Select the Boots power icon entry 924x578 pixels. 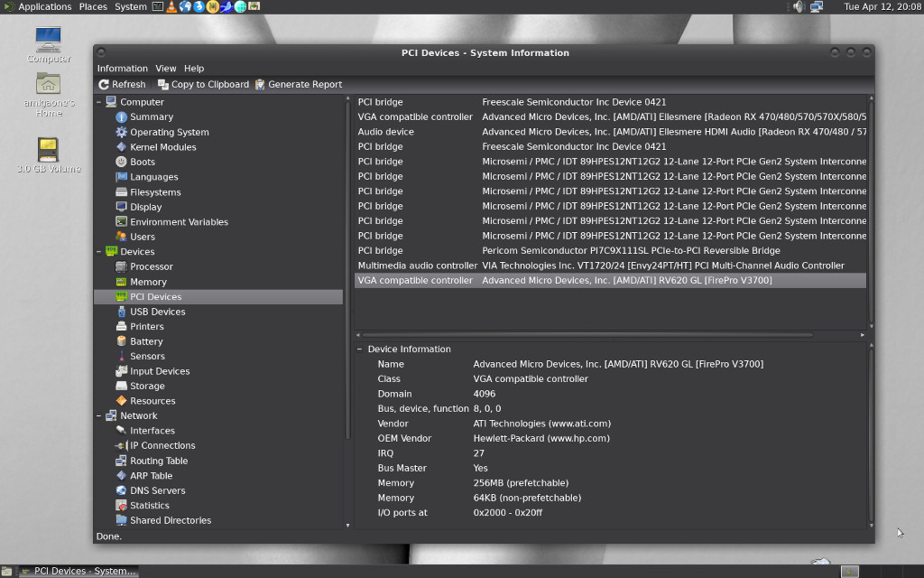pos(121,162)
